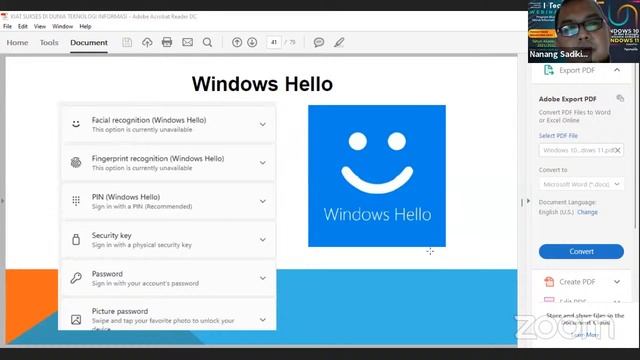Click the Change language link
The height and width of the screenshot is (360, 640).
point(587,212)
